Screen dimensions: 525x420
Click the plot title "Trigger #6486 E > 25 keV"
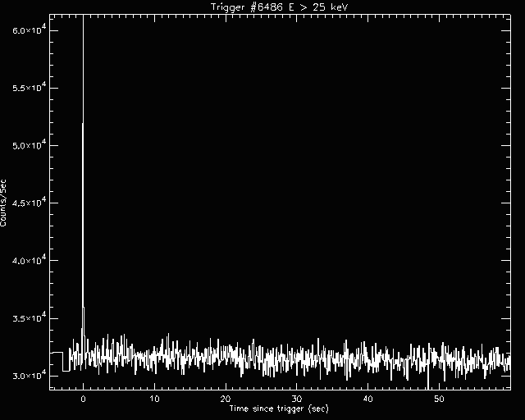[x=280, y=7]
